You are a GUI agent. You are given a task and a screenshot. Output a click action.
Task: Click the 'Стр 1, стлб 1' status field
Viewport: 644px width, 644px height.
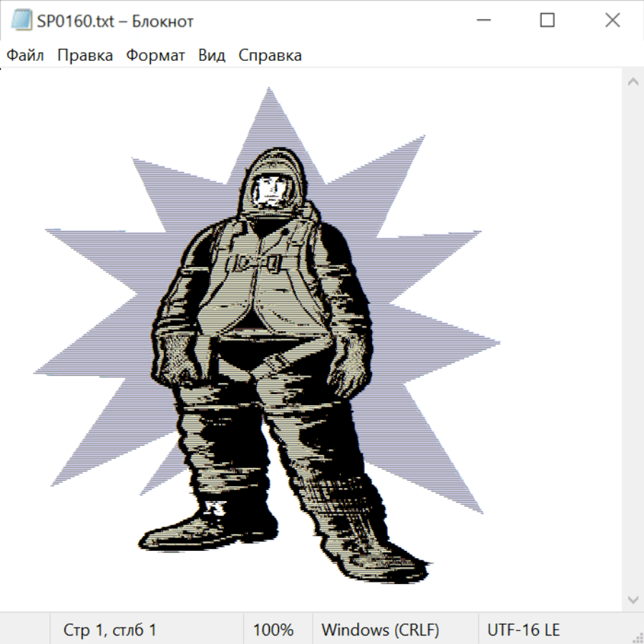click(110, 630)
